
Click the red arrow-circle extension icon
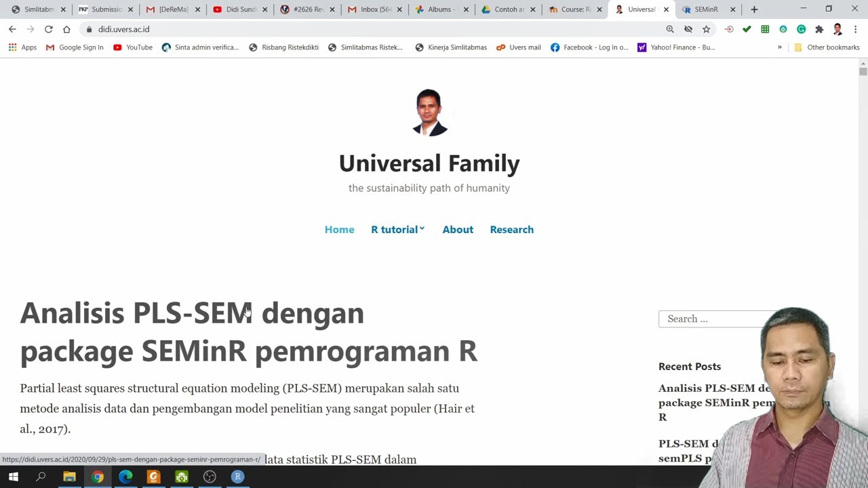click(x=729, y=29)
